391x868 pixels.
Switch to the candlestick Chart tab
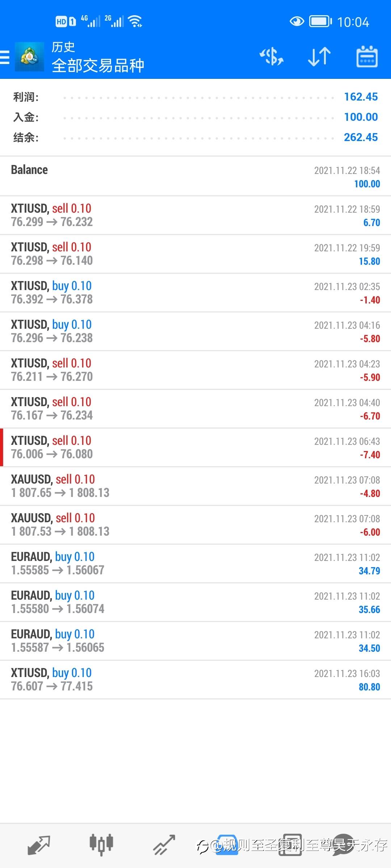point(101,845)
